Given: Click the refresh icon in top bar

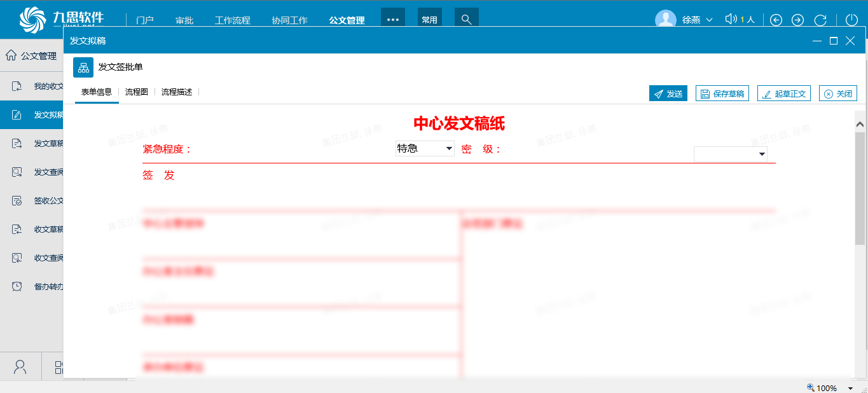Looking at the screenshot, I should point(820,20).
